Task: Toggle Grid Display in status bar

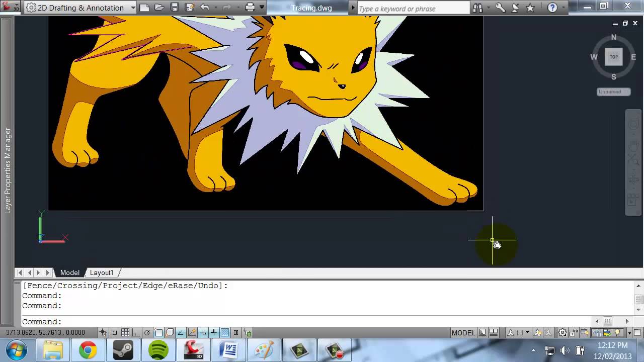Action: pyautogui.click(x=125, y=332)
